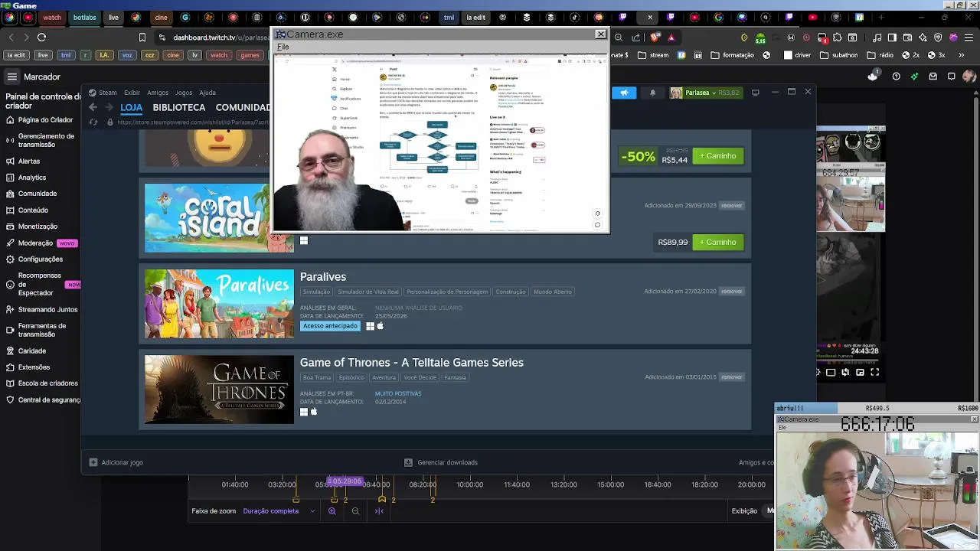Viewport: 980px width, 551px height.
Task: Open the Gerenciar downloads icon in Steam
Action: [408, 462]
